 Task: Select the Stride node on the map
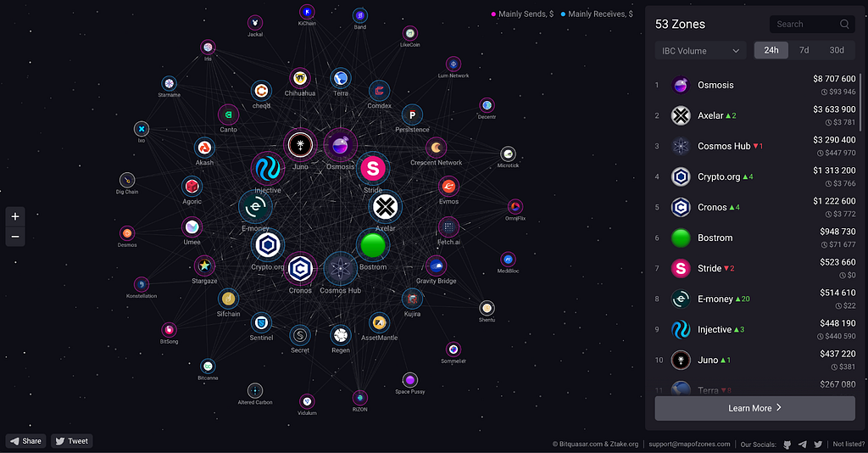click(x=373, y=168)
